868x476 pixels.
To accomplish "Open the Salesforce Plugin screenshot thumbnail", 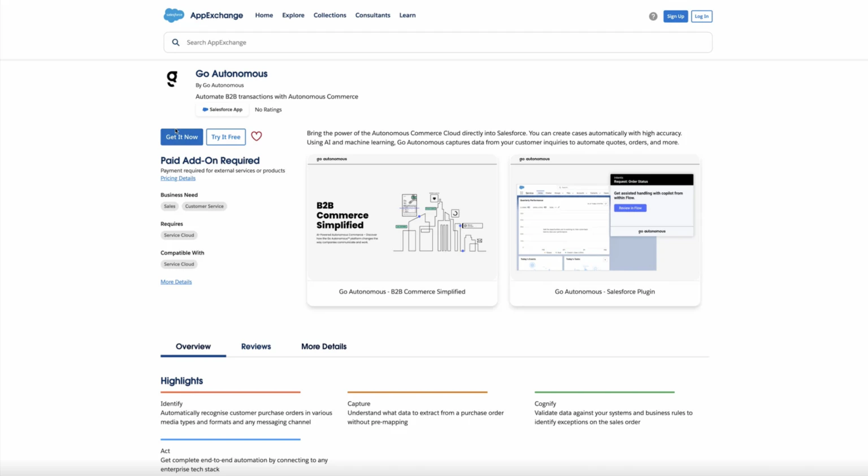I will click(x=605, y=218).
